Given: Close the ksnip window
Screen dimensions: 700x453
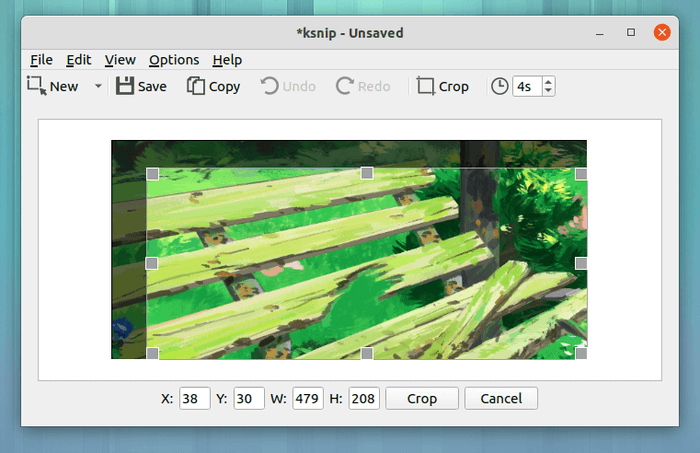Looking at the screenshot, I should point(662,33).
